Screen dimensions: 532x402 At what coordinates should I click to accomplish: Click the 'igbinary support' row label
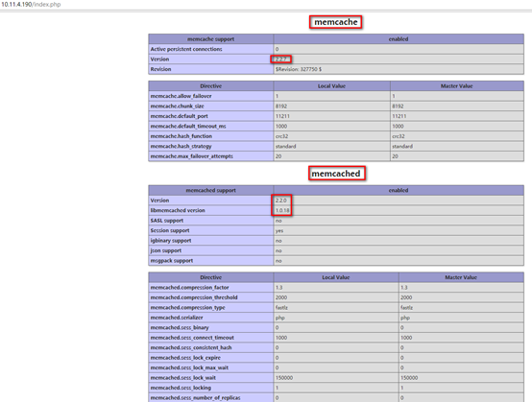point(171,241)
